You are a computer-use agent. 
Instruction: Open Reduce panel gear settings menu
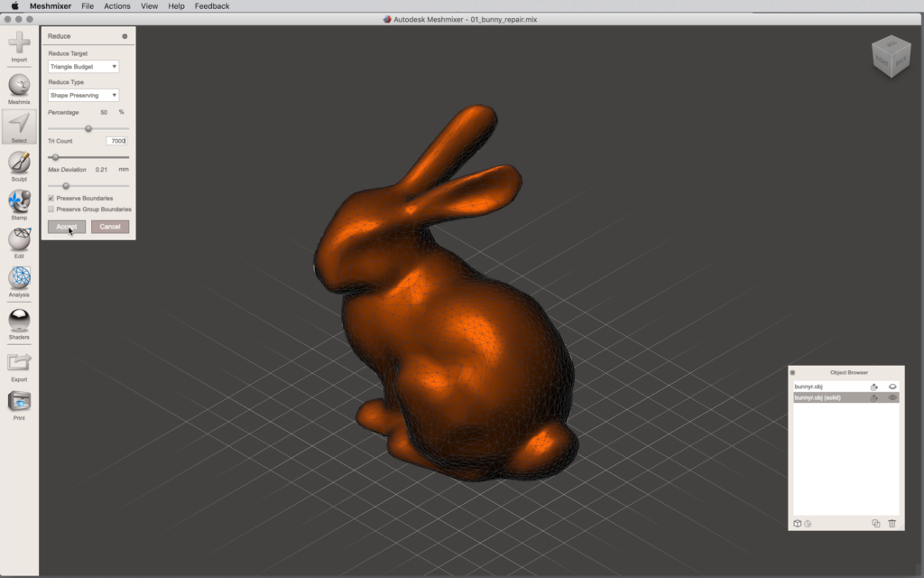(125, 36)
